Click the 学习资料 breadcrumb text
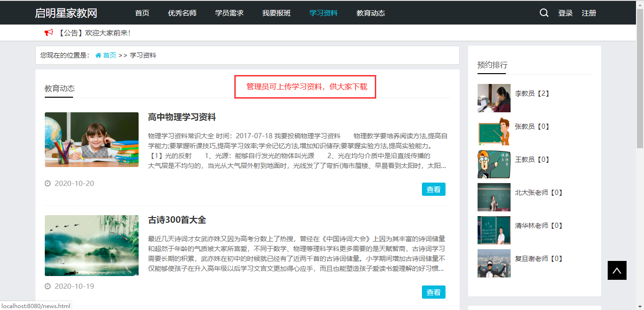This screenshot has height=310, width=644. click(143, 55)
